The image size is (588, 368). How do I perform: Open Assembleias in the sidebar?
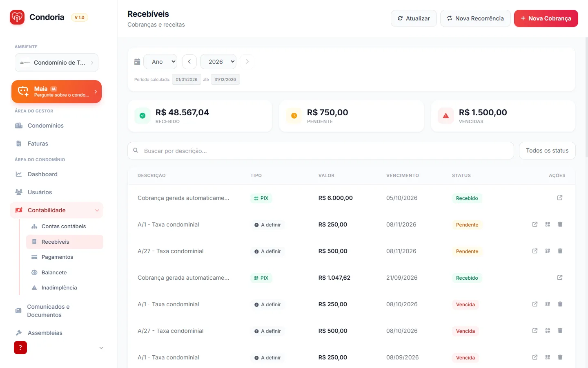pos(56,333)
